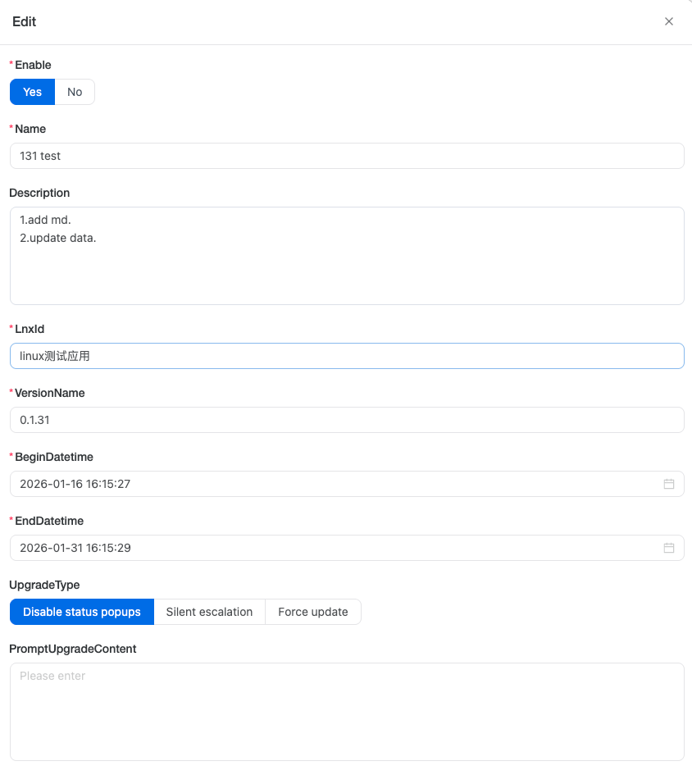Set Enable to No

pos(75,92)
